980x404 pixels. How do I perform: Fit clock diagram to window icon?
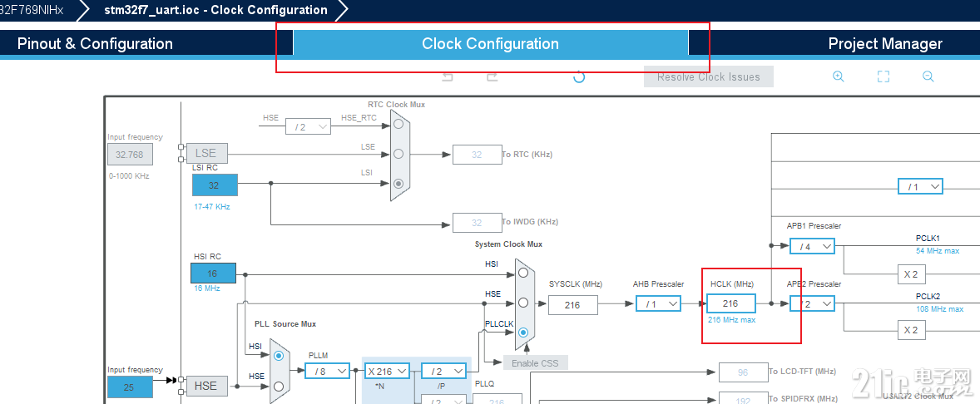883,76
